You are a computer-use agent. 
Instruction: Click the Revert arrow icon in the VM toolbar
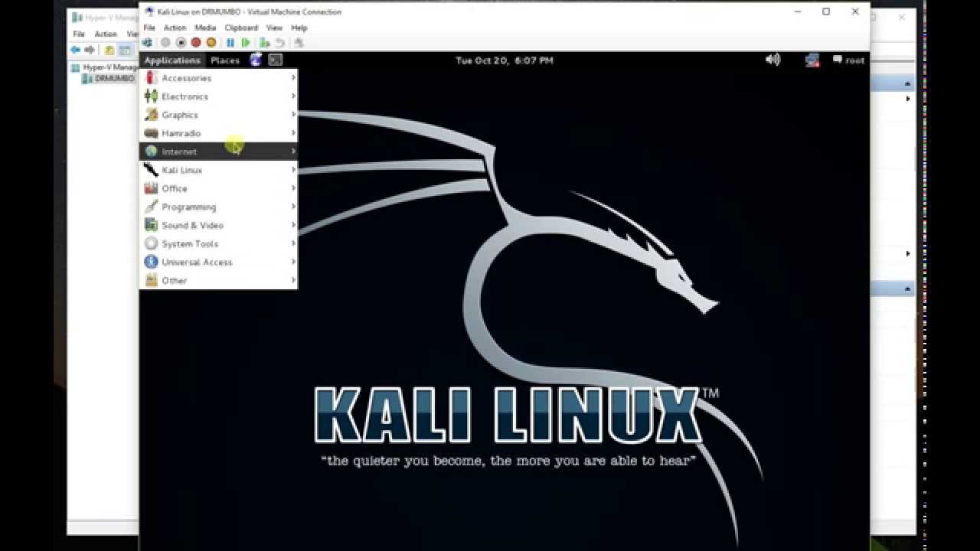point(280,43)
